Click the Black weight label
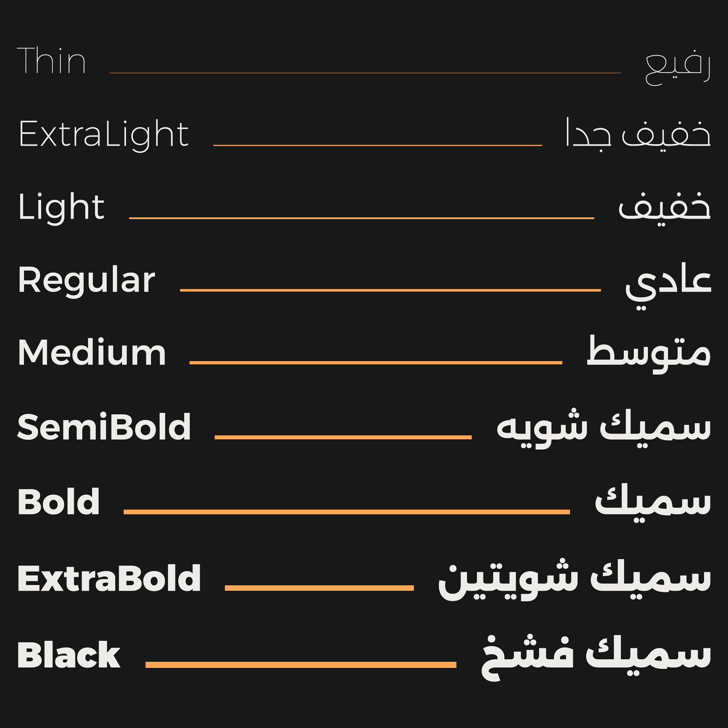 click(x=69, y=655)
